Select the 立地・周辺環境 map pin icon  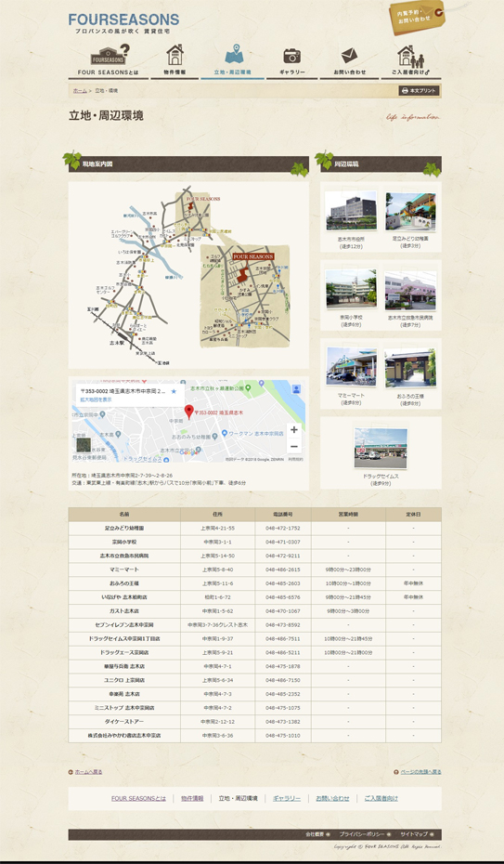(x=233, y=55)
